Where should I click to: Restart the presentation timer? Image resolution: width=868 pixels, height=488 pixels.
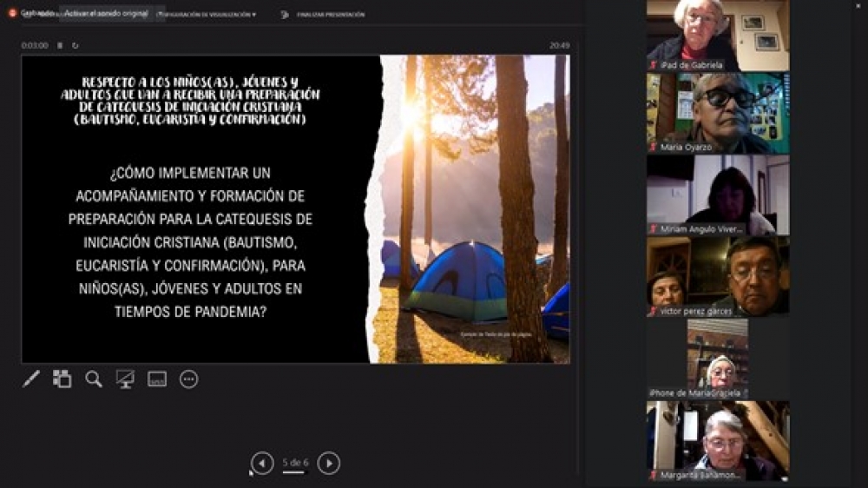[76, 45]
